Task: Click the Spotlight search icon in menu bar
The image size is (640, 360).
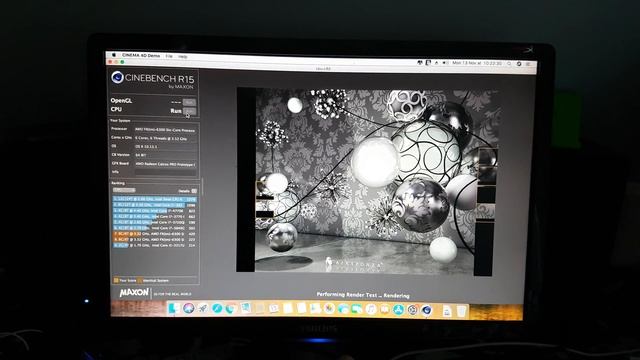Action: tap(509, 64)
